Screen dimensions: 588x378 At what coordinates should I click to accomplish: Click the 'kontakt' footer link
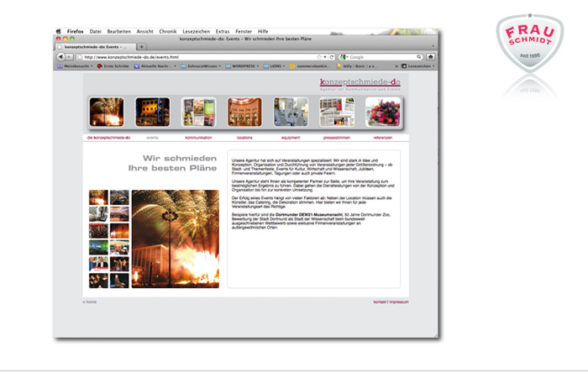click(380, 302)
